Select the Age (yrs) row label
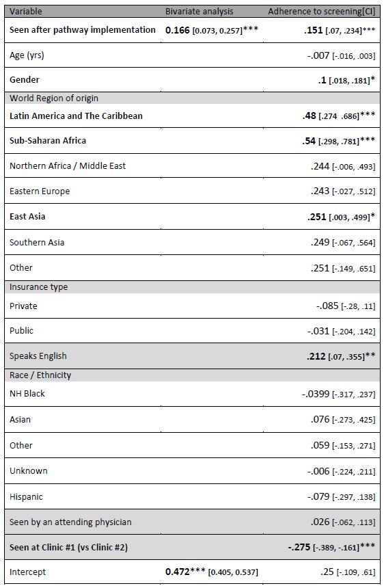 tap(27, 55)
